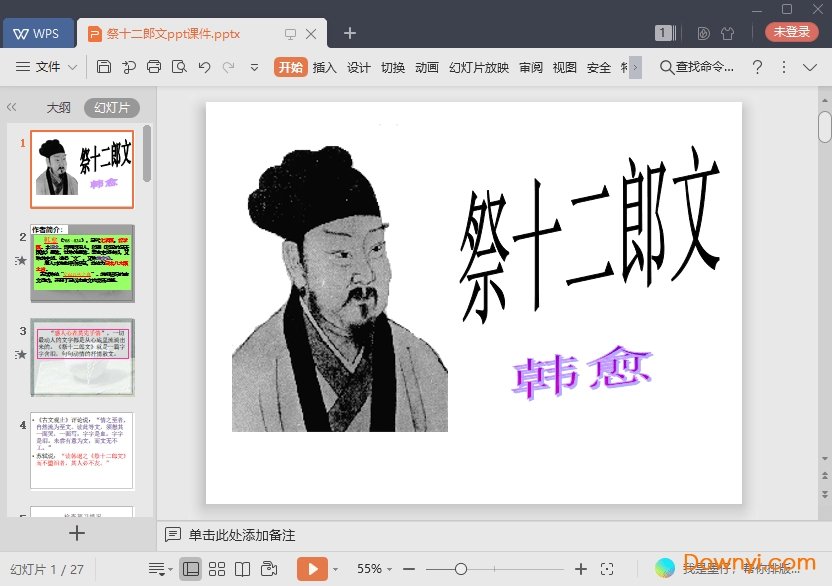Open slideshow play options dropdown arrow
This screenshot has height=586, width=832.
pyautogui.click(x=335, y=570)
